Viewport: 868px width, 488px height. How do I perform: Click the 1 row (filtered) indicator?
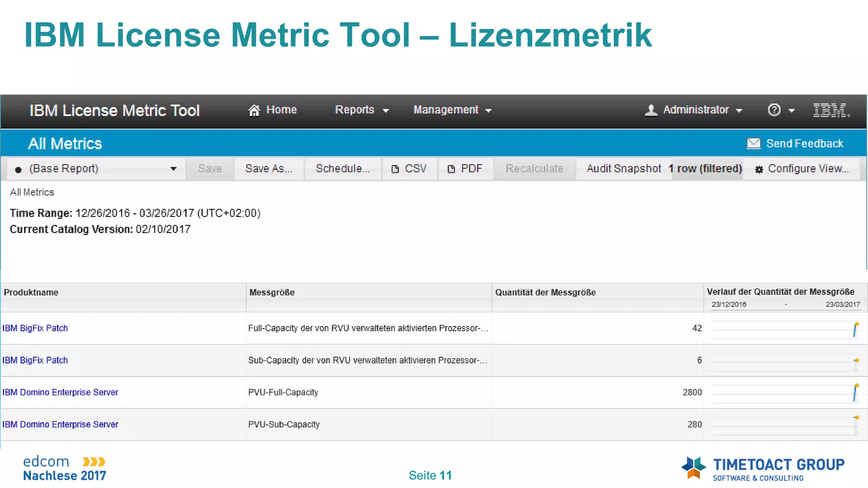(705, 169)
